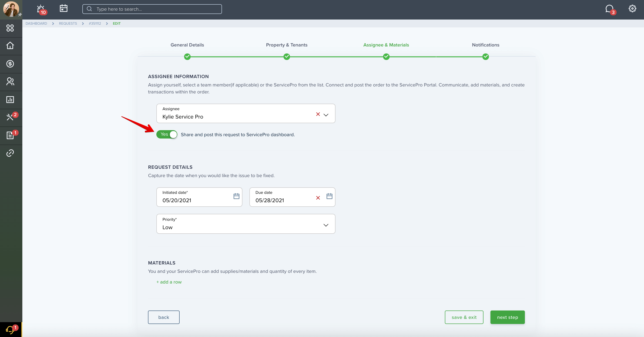The width and height of the screenshot is (644, 337).
Task: Click the back button
Action: click(x=164, y=317)
